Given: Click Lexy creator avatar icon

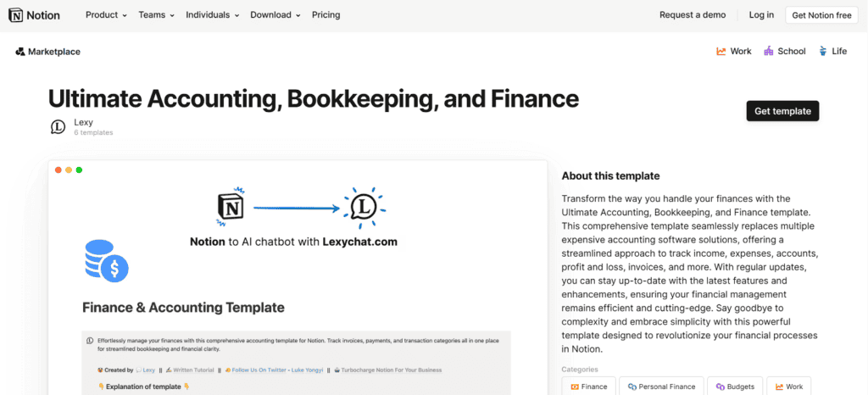Looking at the screenshot, I should point(58,126).
